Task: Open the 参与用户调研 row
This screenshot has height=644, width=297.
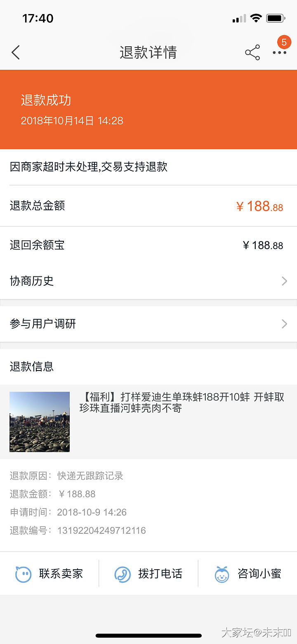Action: pyautogui.click(x=148, y=324)
